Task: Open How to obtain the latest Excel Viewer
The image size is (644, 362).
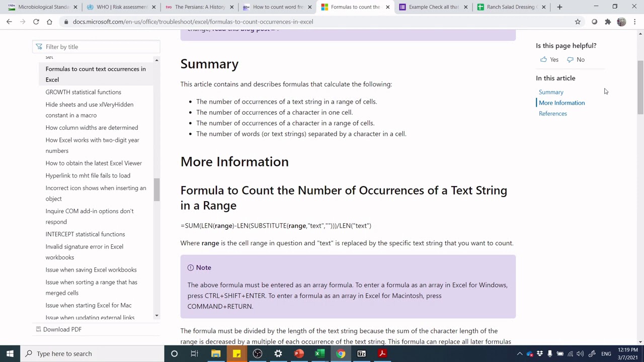Action: (x=94, y=163)
